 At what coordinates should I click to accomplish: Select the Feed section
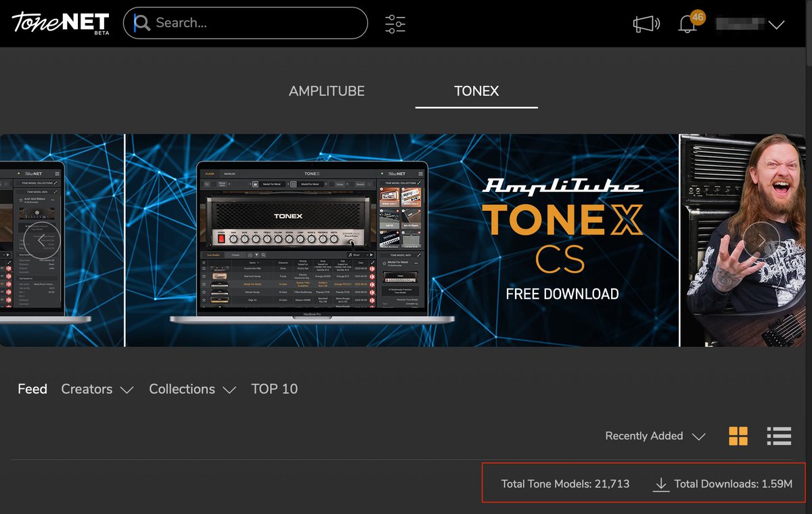coord(32,389)
